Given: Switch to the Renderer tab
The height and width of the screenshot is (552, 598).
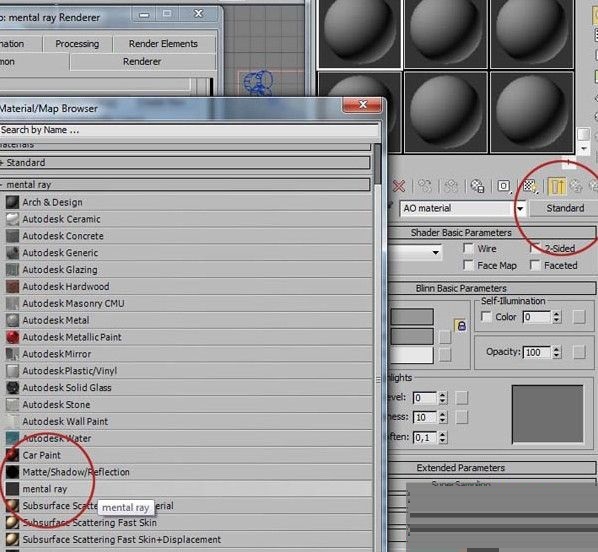Looking at the screenshot, I should tap(142, 62).
